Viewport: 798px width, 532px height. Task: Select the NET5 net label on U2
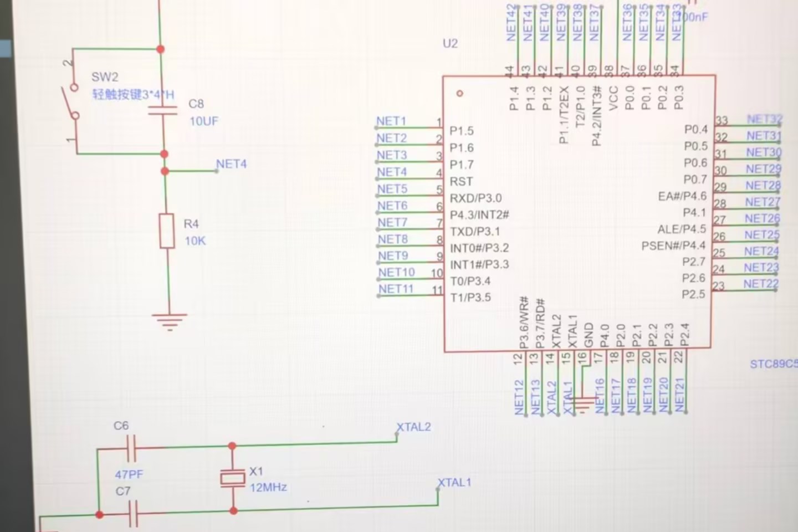(x=392, y=189)
